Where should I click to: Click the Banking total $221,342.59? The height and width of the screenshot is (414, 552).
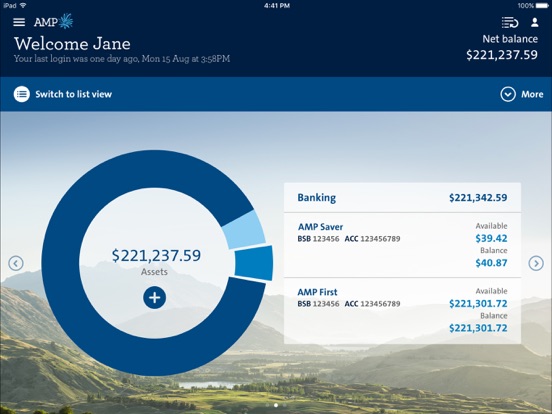pyautogui.click(x=478, y=197)
